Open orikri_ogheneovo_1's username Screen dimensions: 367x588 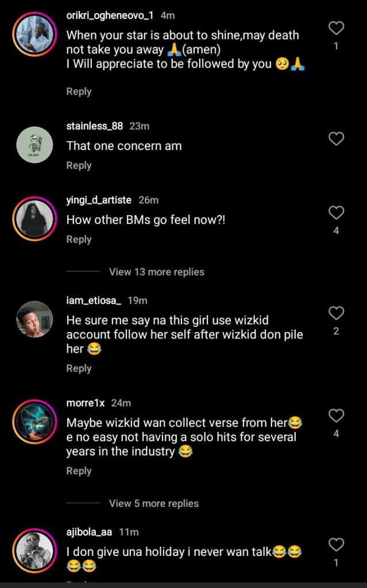click(107, 17)
